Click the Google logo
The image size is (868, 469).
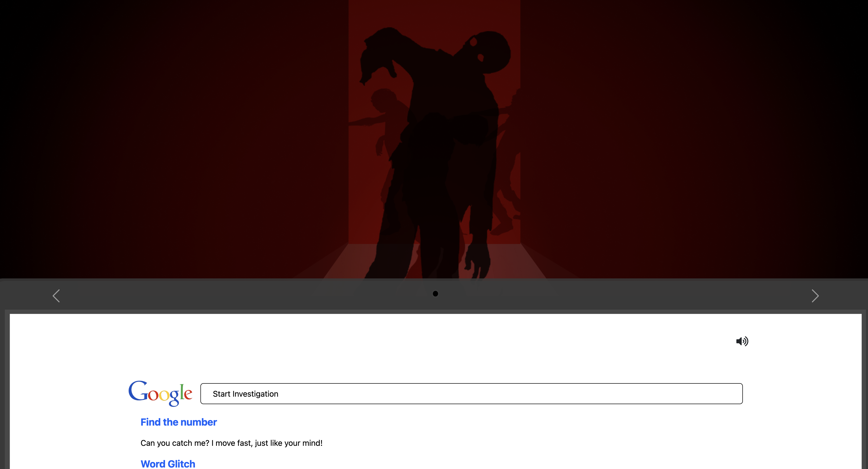[160, 393]
